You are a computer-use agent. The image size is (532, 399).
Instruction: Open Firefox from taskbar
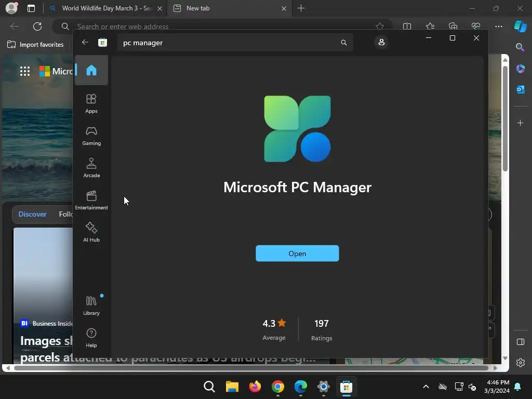point(255,387)
